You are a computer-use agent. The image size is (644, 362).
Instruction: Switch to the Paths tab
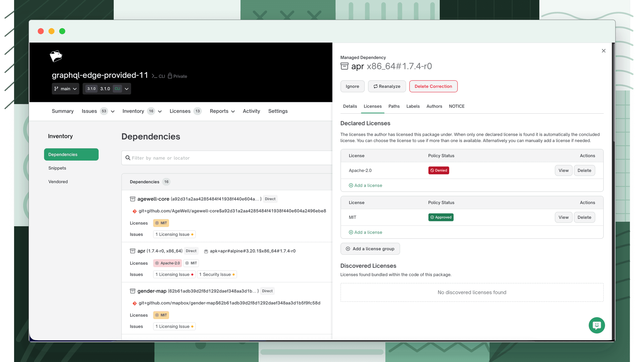pos(394,106)
